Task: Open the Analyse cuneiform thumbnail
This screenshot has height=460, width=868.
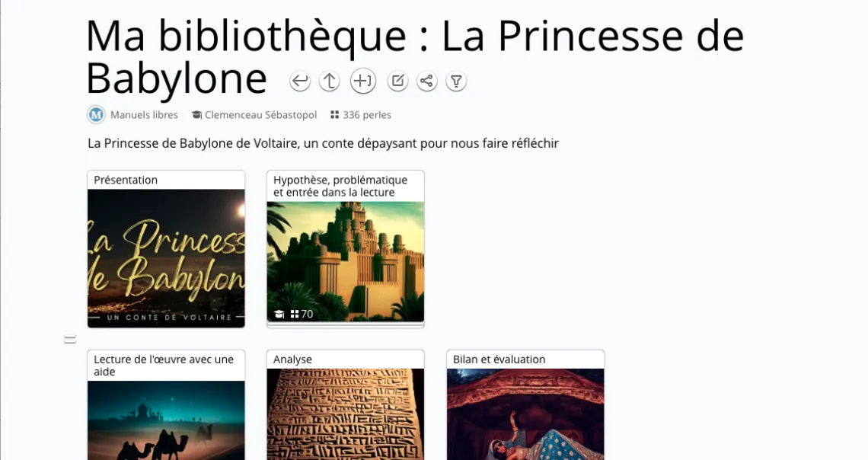Action: tap(346, 414)
